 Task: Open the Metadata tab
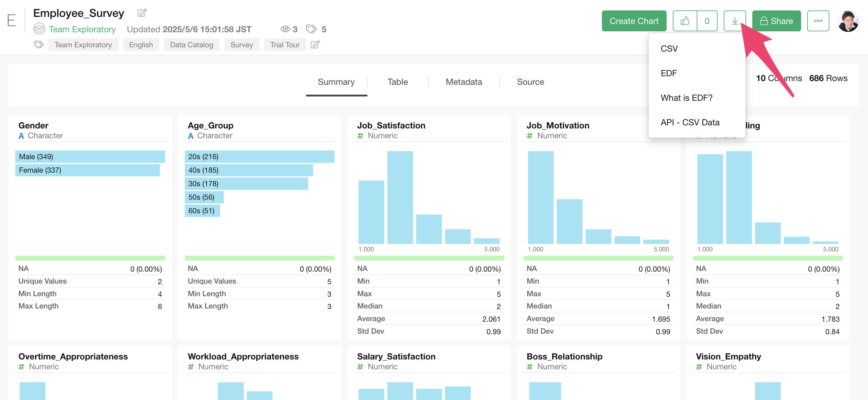pyautogui.click(x=464, y=82)
